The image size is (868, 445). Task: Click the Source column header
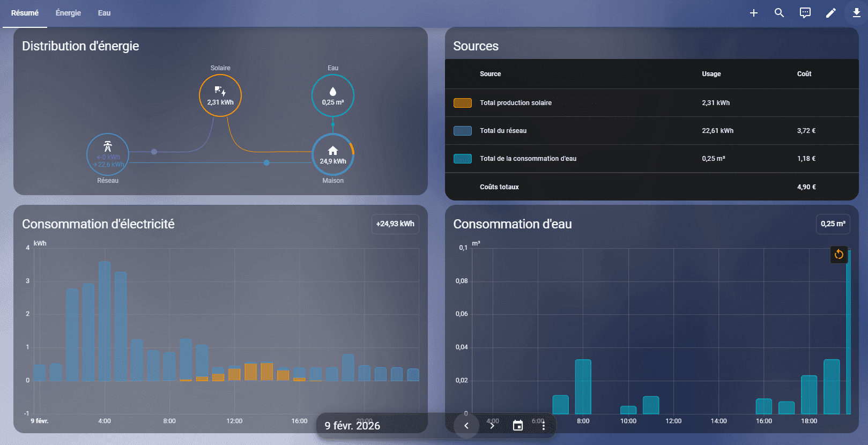(x=490, y=74)
